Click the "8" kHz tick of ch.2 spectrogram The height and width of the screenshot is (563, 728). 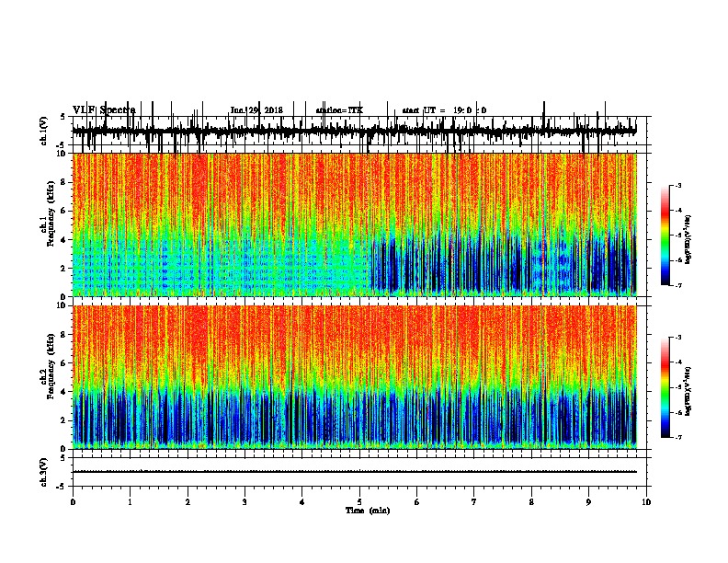click(64, 335)
